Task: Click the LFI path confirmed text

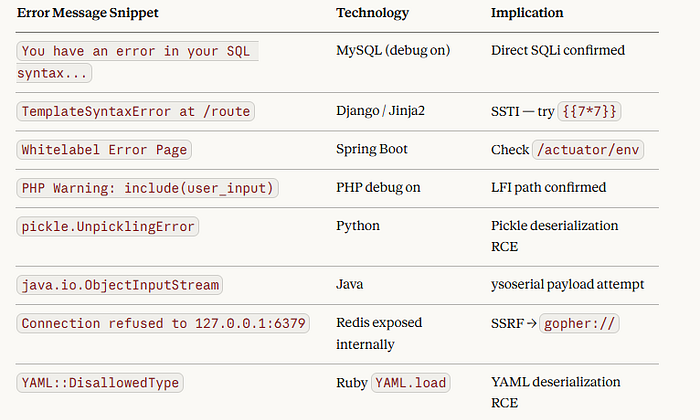Action: tap(549, 187)
